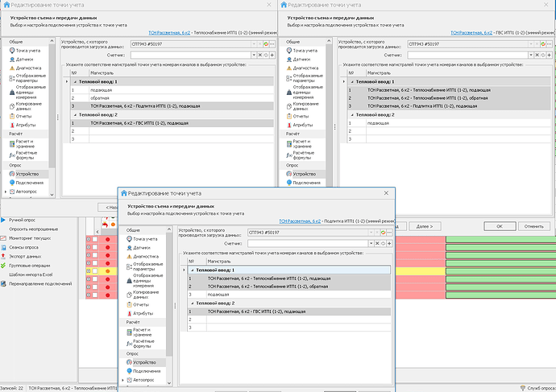Tick the checkbox in the row directly below the yellow row
The image size is (556, 392).
pos(95,279)
